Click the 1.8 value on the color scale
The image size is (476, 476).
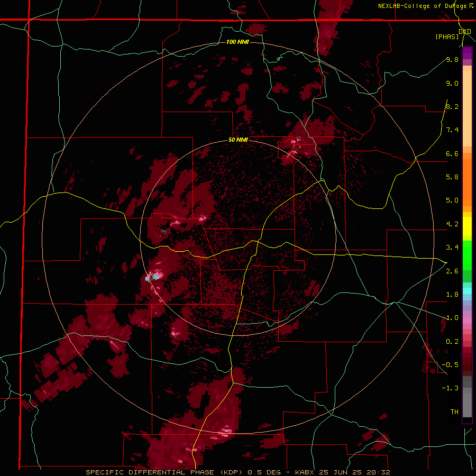pyautogui.click(x=452, y=295)
